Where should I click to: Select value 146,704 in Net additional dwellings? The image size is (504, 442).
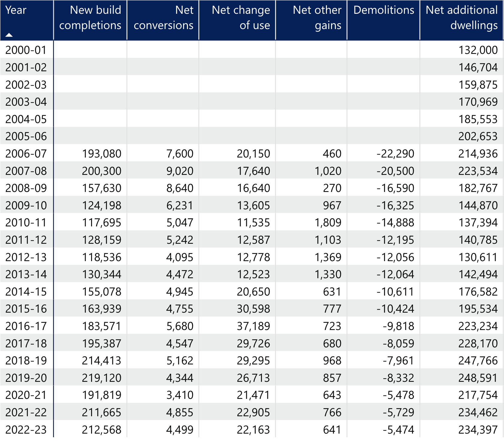tap(478, 67)
